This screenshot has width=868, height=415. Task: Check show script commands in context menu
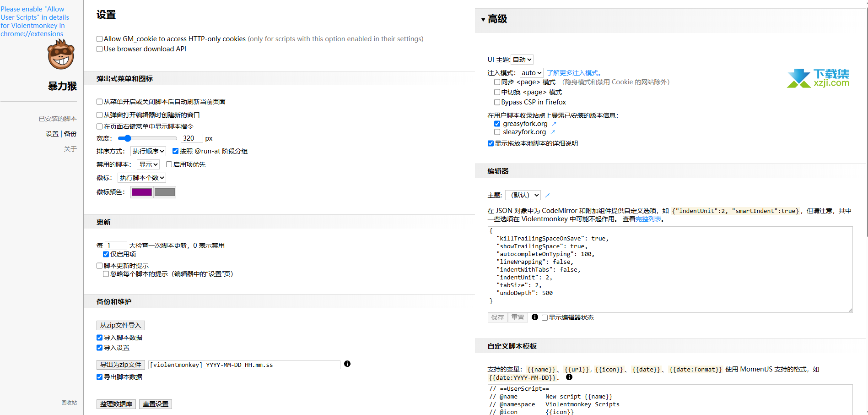(x=99, y=126)
